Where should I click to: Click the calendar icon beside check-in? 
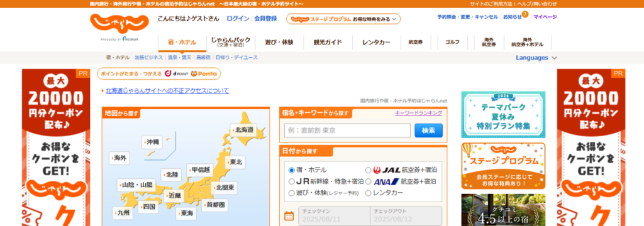pyautogui.click(x=289, y=216)
